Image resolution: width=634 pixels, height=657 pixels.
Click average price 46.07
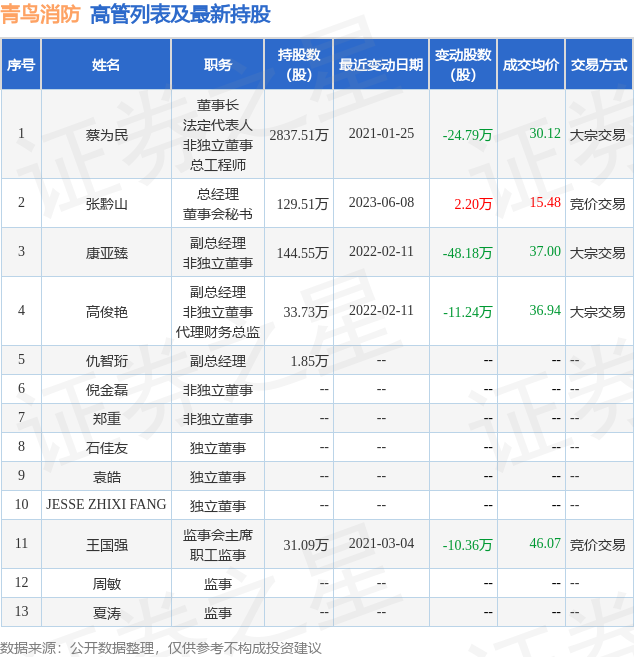[545, 543]
